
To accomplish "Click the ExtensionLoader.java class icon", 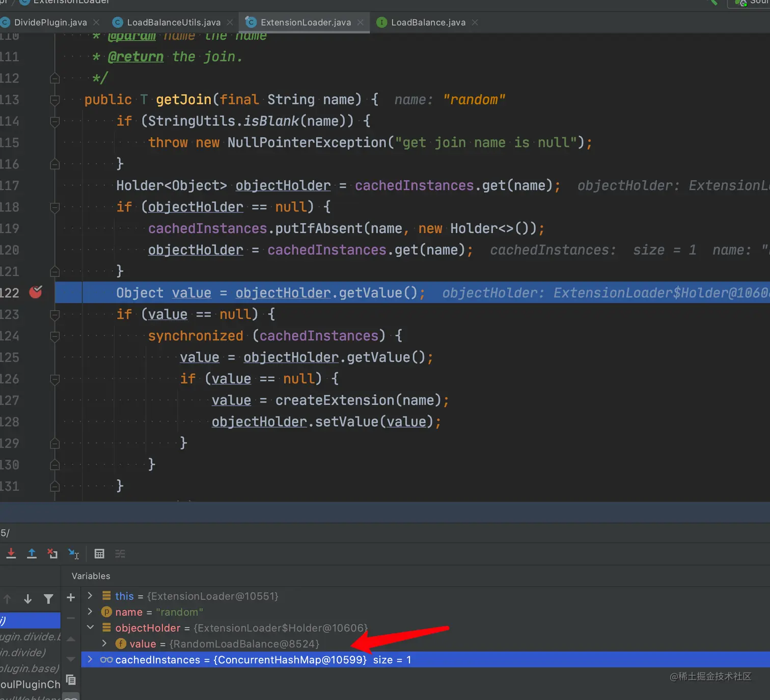I will click(x=251, y=22).
